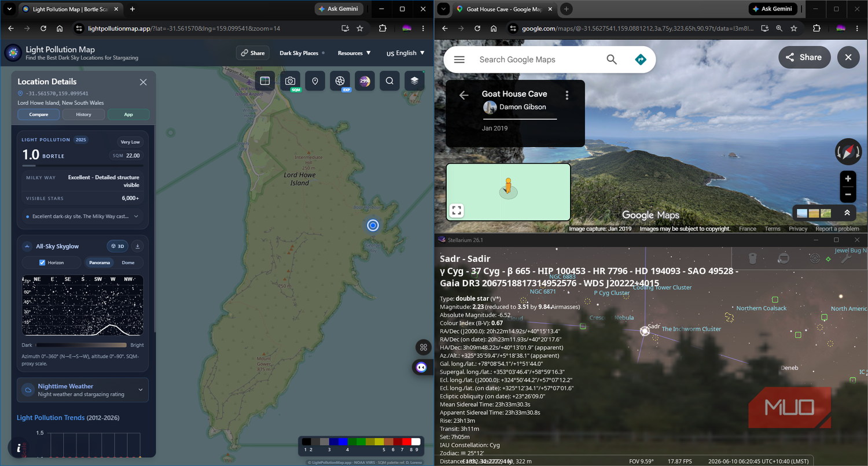Open the Light Pollution Map search icon

389,81
